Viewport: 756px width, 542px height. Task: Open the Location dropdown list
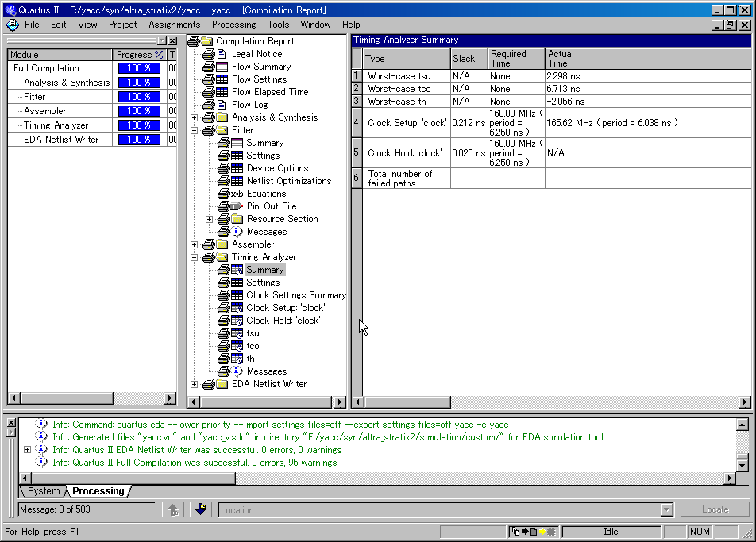(x=666, y=510)
